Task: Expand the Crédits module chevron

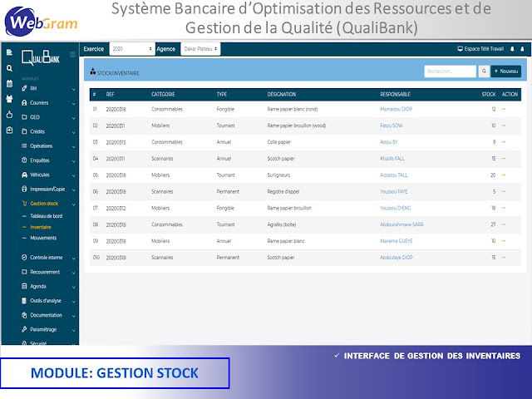Action: coord(74,132)
